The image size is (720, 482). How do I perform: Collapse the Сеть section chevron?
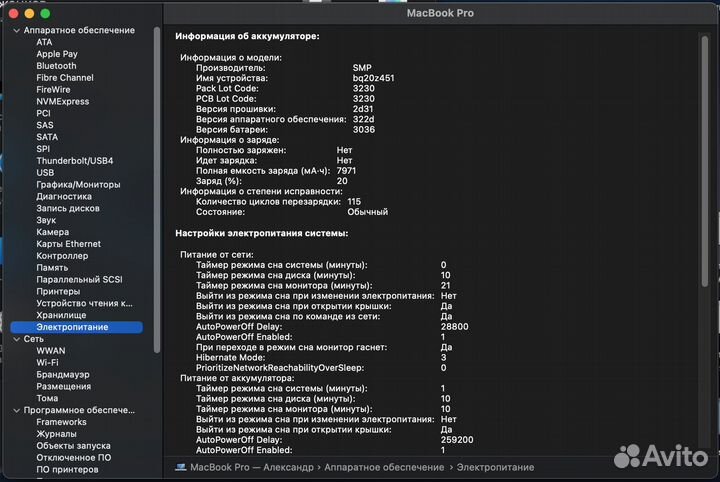coord(17,339)
